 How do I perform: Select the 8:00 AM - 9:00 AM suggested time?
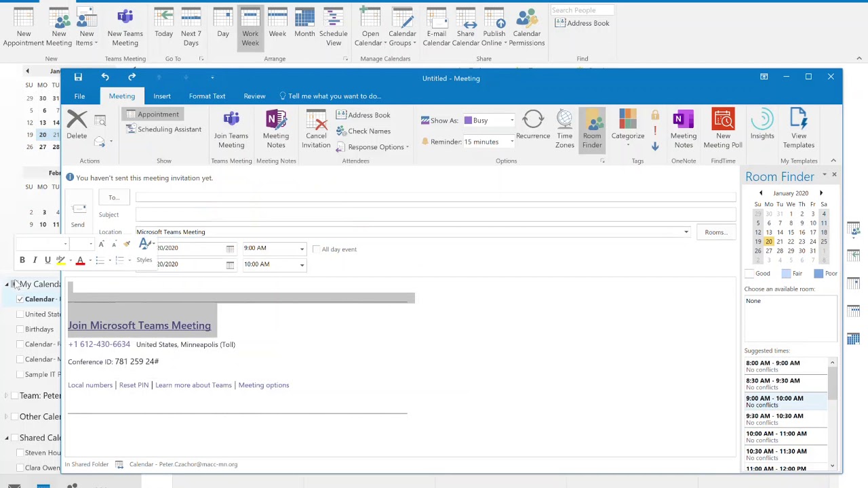(x=785, y=366)
